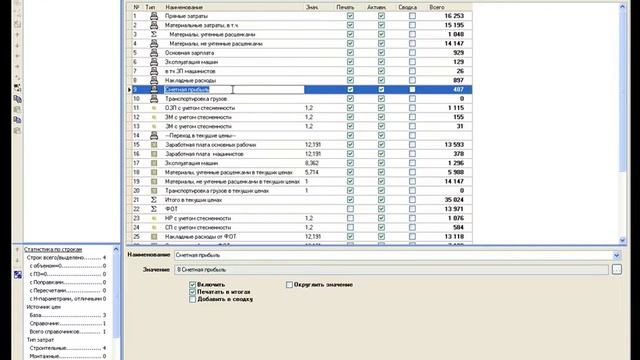Click into the Значение field
Image resolution: width=640 pixels, height=360 pixels.
tap(391, 270)
